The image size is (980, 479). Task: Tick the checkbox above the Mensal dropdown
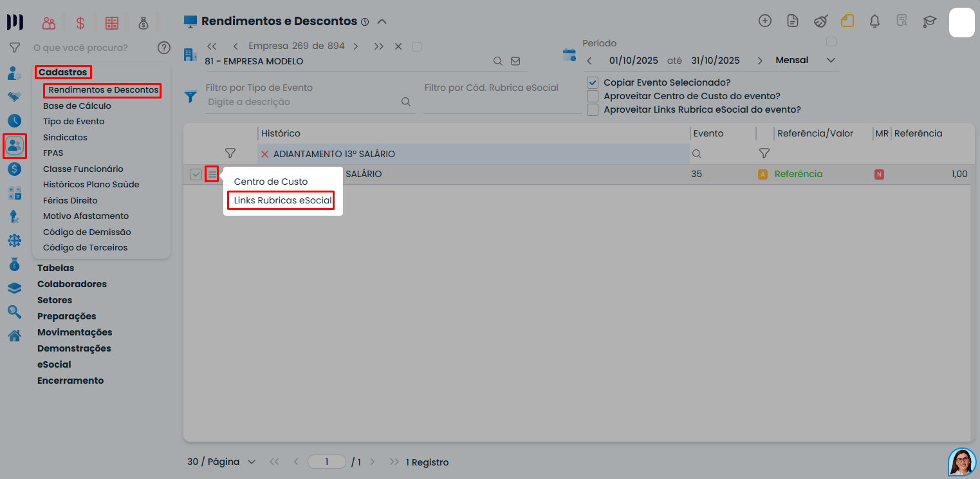click(x=831, y=42)
